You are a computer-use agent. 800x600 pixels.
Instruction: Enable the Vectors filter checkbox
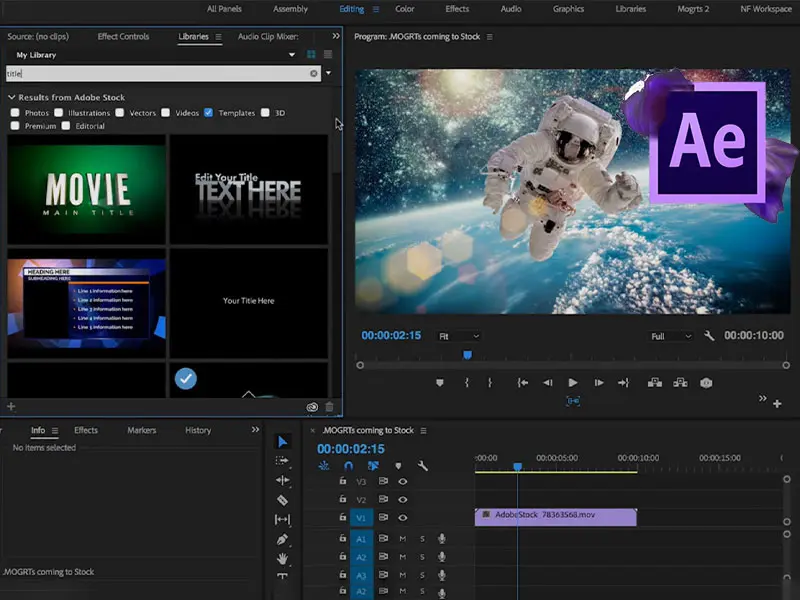click(119, 113)
